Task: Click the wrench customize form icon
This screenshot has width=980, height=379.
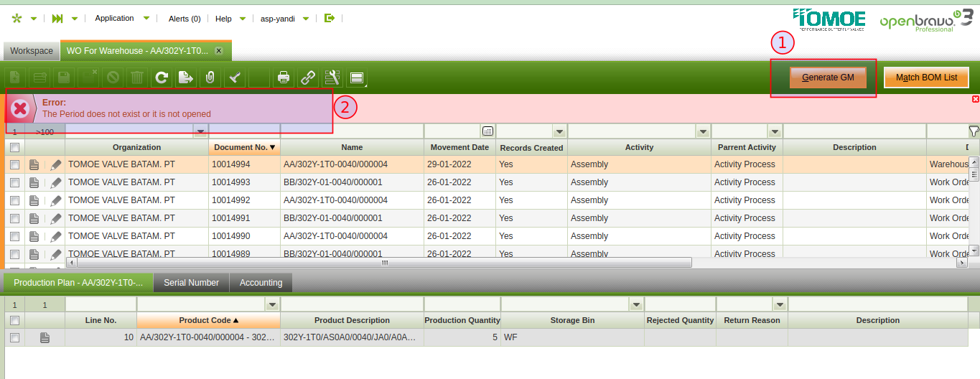Action: (x=332, y=78)
